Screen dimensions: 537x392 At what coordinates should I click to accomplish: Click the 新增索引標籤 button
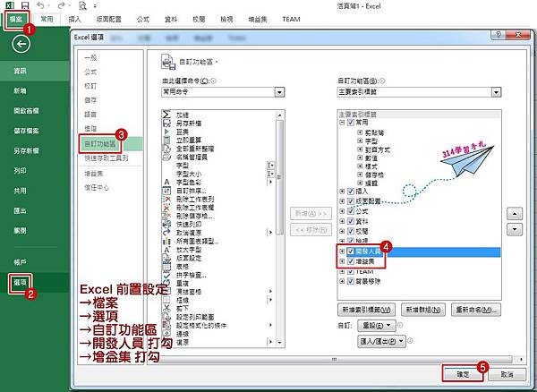(x=366, y=310)
